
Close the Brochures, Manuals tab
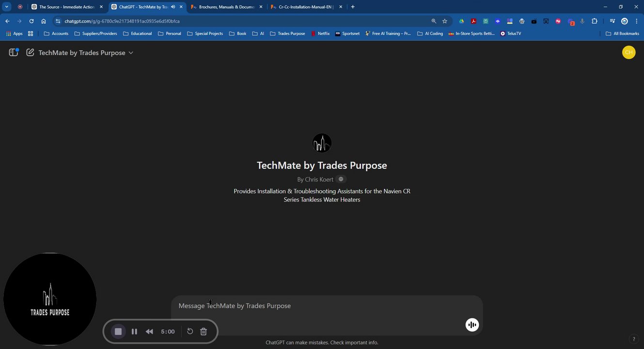(x=261, y=7)
